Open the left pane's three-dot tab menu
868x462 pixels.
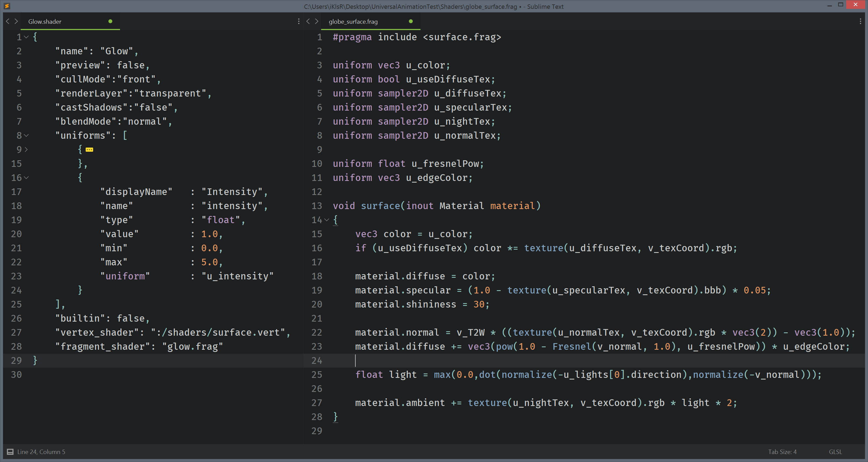tap(299, 21)
